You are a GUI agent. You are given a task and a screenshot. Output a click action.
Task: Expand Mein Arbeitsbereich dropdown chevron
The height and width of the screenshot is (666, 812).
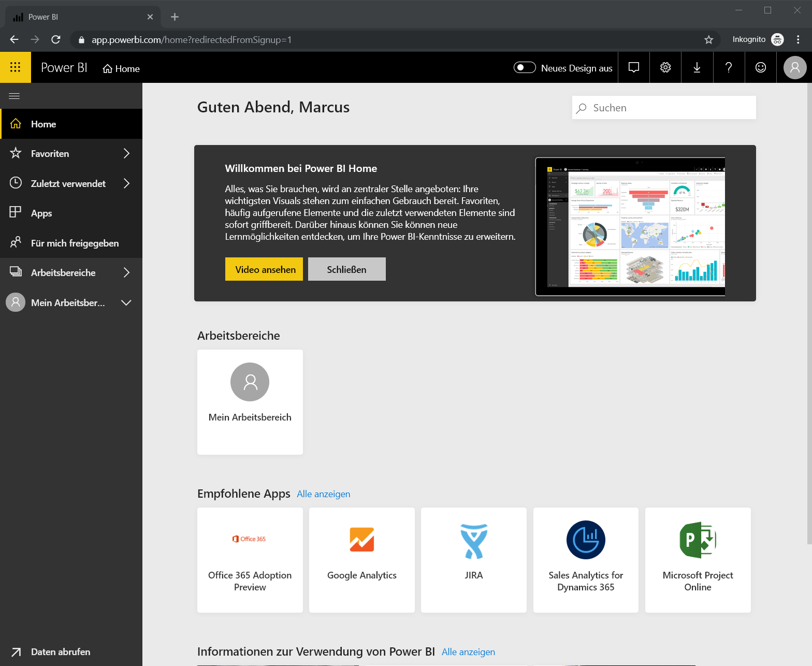coord(126,302)
